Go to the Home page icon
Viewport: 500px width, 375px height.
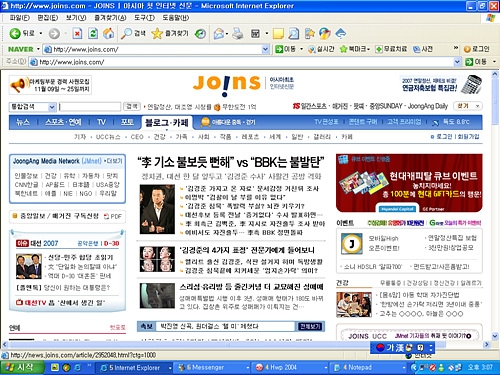[x=108, y=33]
